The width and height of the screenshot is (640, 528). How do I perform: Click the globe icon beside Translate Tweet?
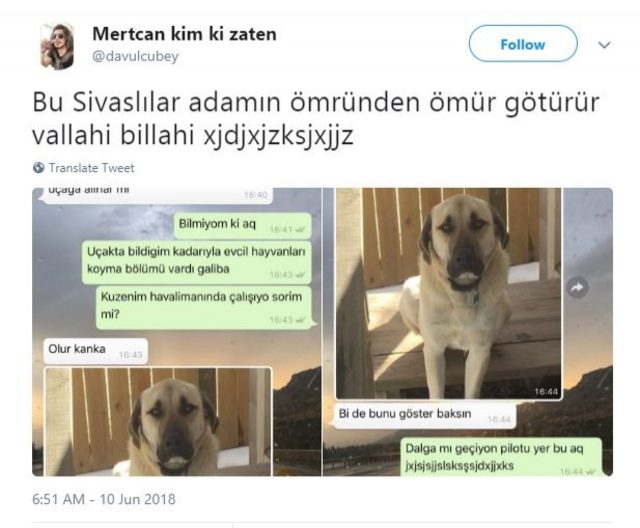pyautogui.click(x=39, y=168)
